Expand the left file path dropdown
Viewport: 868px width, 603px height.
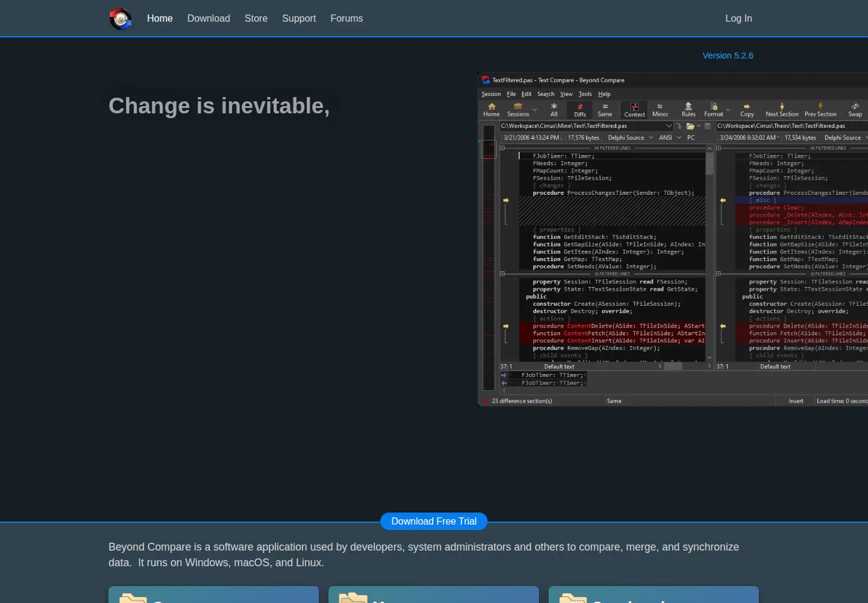coord(668,126)
